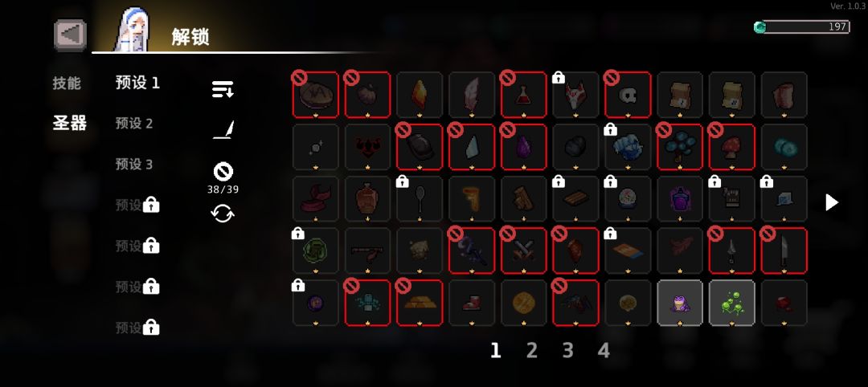Switch to the 圣器 tab

coord(70,123)
